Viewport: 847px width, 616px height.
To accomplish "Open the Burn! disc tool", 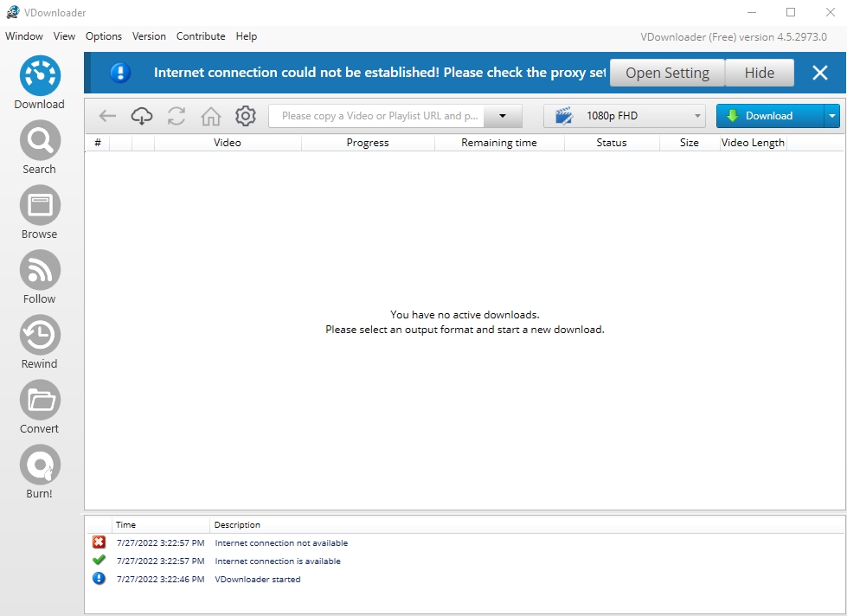I will (x=40, y=465).
